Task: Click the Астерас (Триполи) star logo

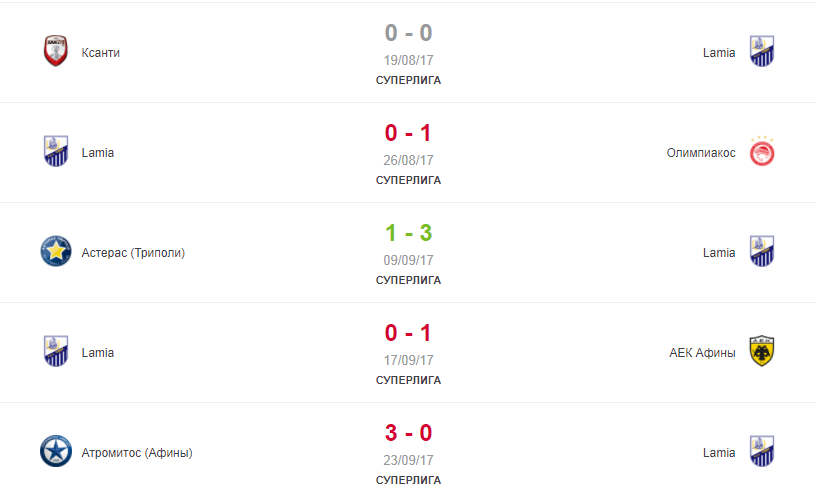Action: pos(56,251)
